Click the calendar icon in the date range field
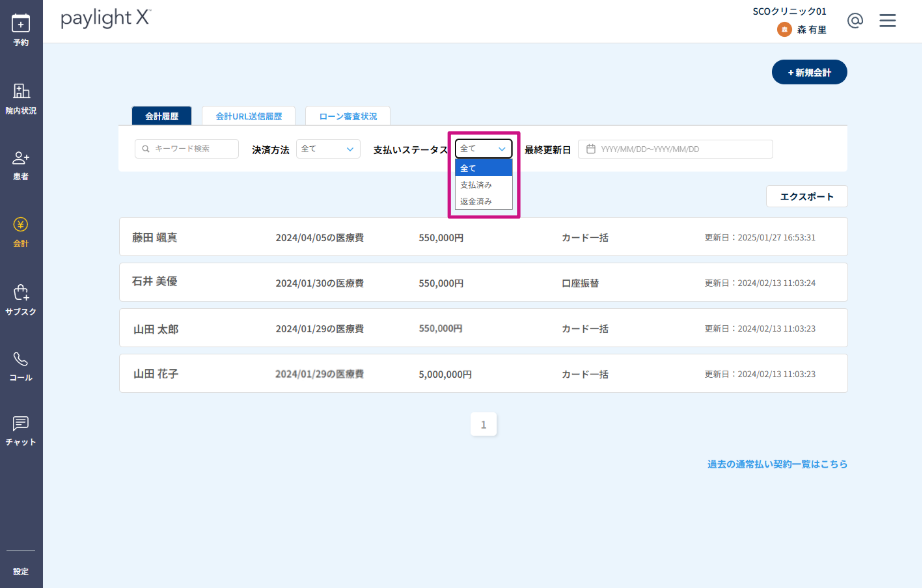Viewport: 922px width, 588px height. click(x=591, y=149)
